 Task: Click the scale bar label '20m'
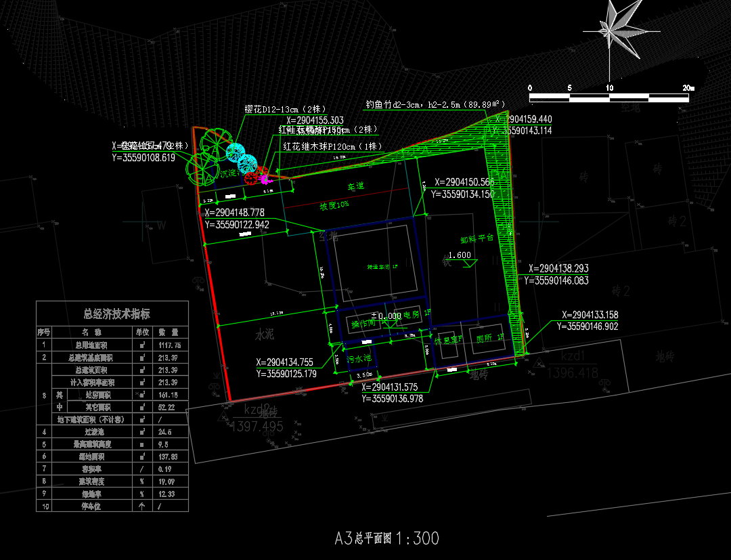688,87
